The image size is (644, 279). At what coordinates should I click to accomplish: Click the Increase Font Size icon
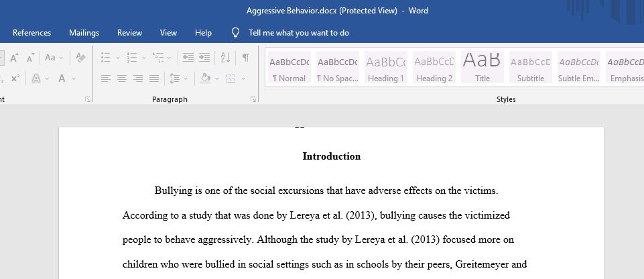click(x=14, y=58)
